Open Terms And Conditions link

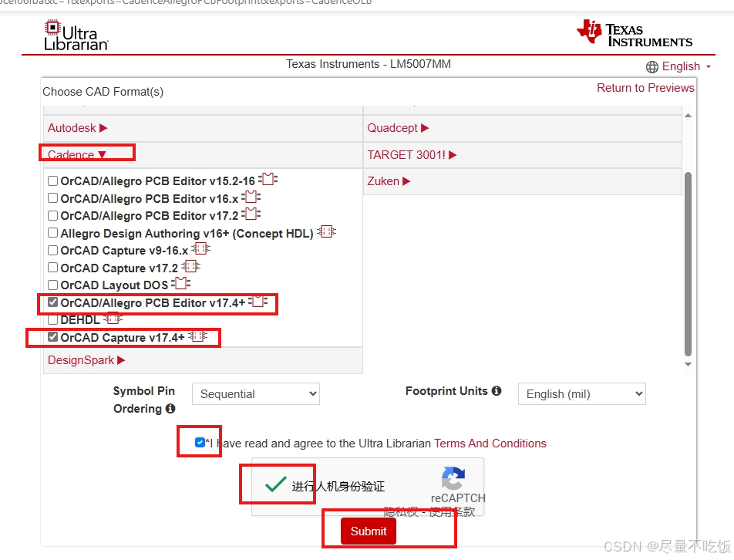coord(490,443)
